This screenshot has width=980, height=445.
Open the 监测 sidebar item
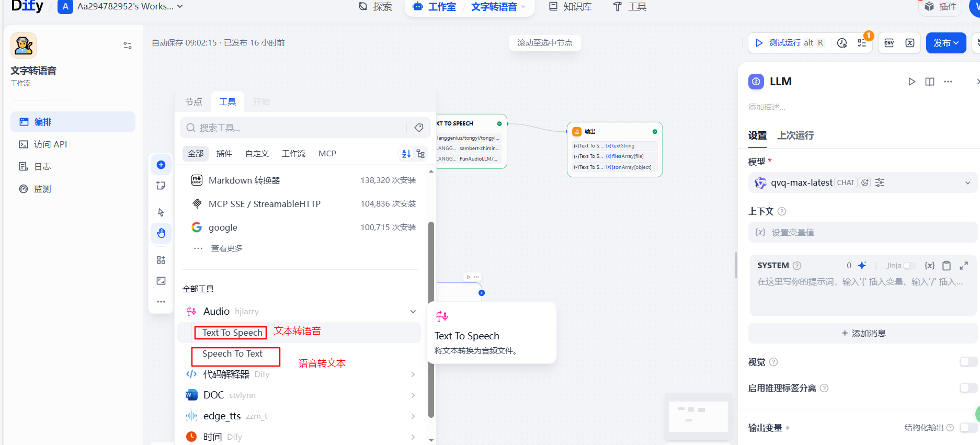pyautogui.click(x=73, y=189)
